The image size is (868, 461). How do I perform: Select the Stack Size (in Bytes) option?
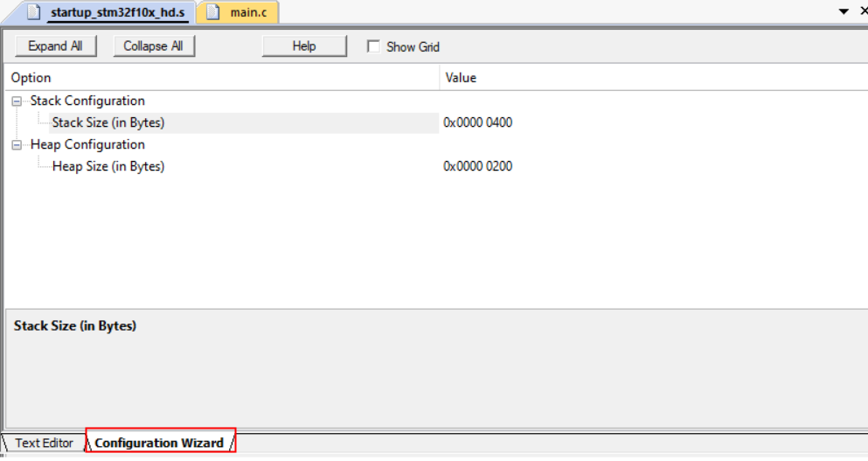108,122
